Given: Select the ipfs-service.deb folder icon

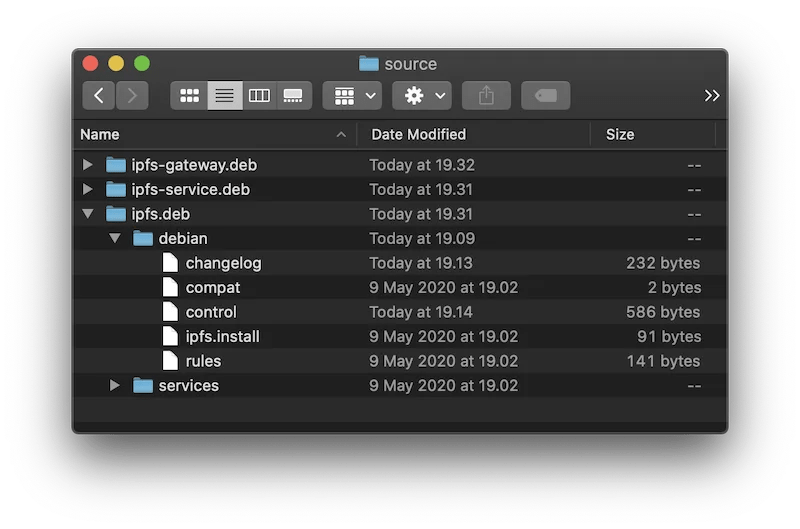Looking at the screenshot, I should tap(116, 189).
